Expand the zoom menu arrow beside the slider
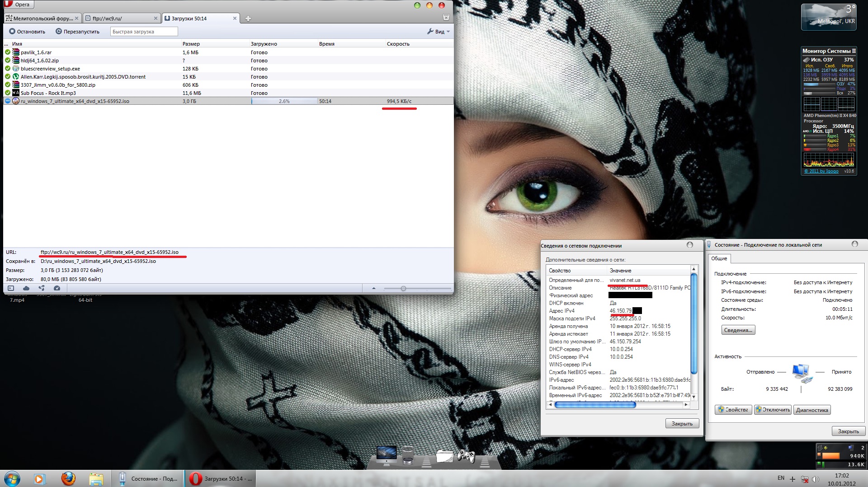 click(x=373, y=288)
